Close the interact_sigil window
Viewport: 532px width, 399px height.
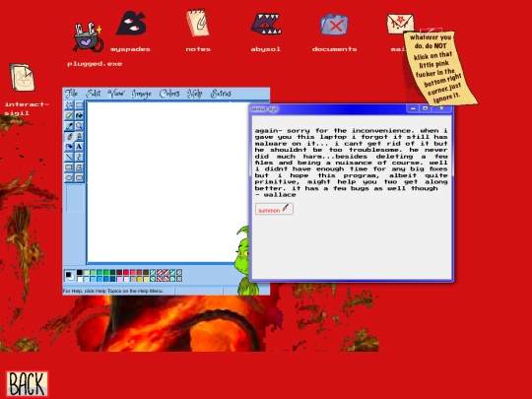pyautogui.click(x=441, y=108)
